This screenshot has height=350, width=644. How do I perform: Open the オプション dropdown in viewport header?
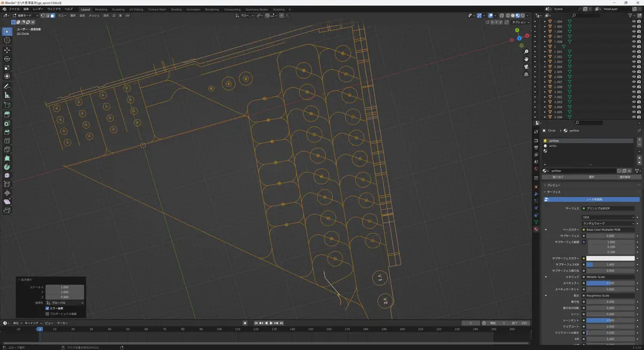click(521, 22)
